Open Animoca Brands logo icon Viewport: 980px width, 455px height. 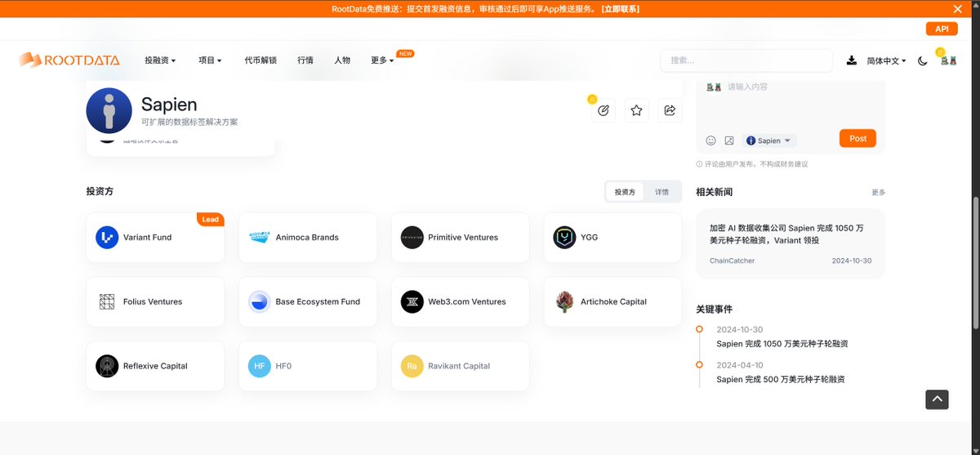(260, 238)
